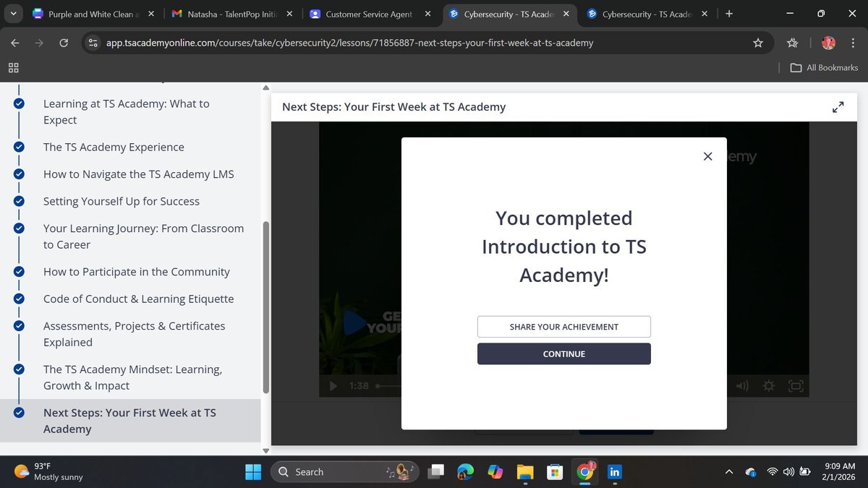868x488 pixels.
Task: Click checkmark beside 'Learning at TS Academy: What to Expect'
Action: [19, 103]
